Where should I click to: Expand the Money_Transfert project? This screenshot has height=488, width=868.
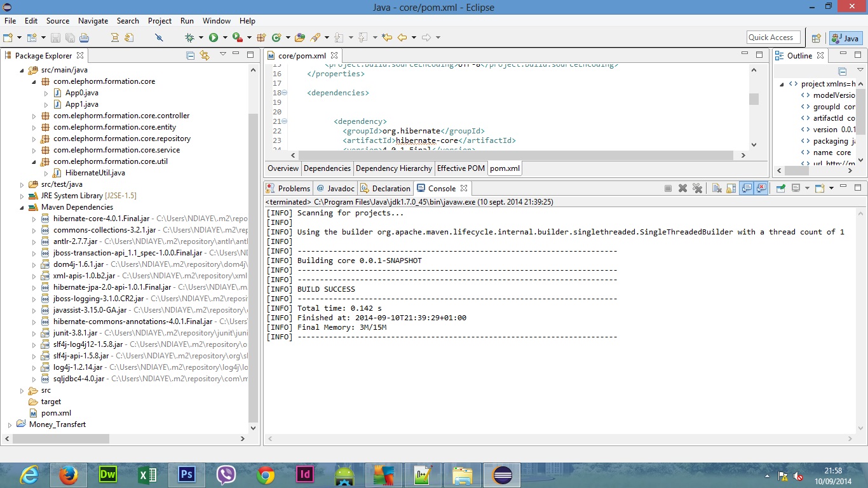(10, 424)
